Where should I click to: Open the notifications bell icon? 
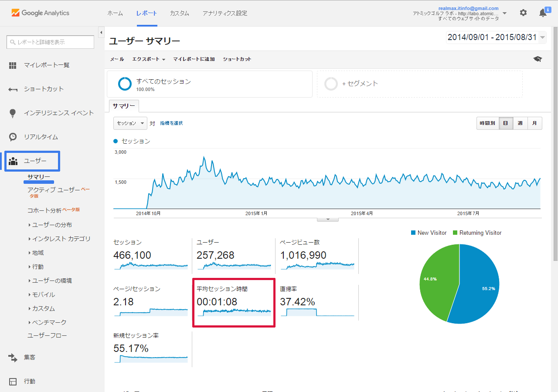pyautogui.click(x=543, y=13)
